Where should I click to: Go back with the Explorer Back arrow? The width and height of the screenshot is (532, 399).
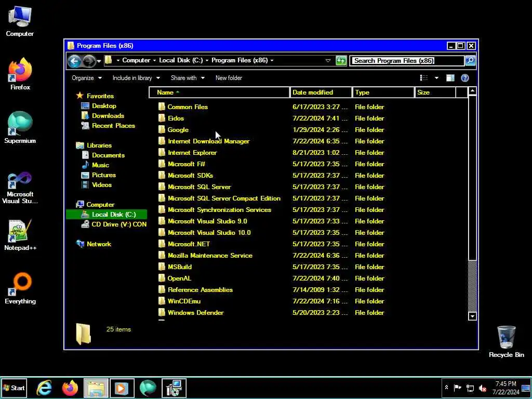[x=74, y=61]
